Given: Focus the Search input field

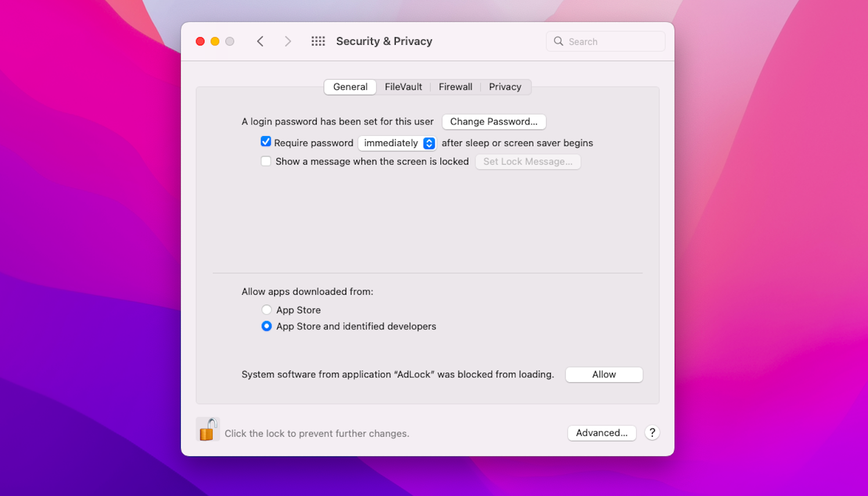Looking at the screenshot, I should click(x=605, y=41).
